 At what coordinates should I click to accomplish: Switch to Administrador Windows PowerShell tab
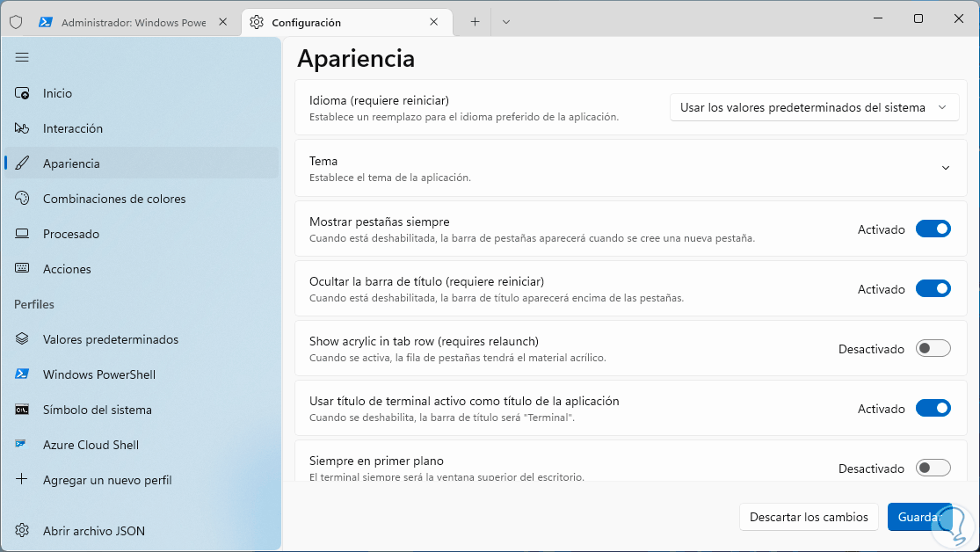coord(132,23)
